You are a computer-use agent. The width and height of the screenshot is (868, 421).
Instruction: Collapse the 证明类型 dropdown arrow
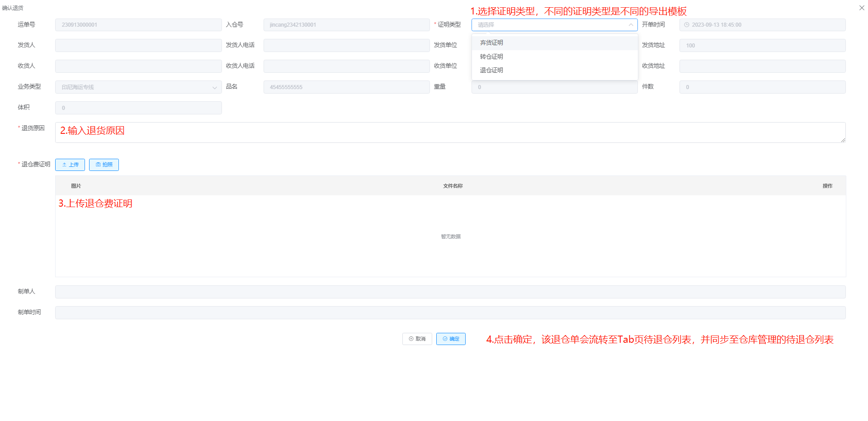tap(631, 25)
